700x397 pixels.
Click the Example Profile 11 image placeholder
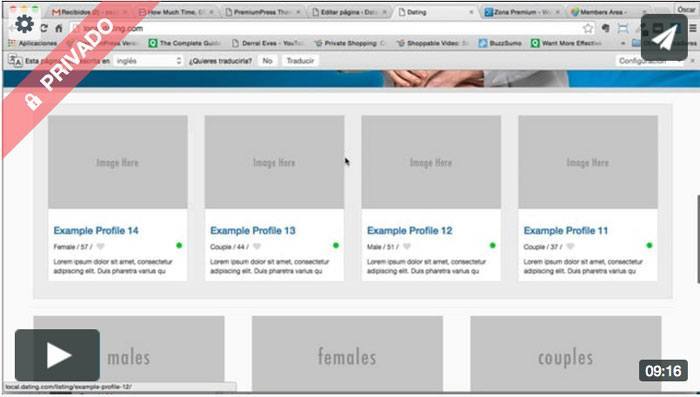tap(588, 162)
